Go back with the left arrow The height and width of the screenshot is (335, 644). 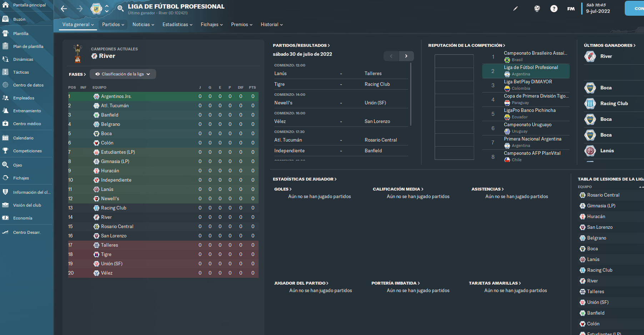[64, 9]
